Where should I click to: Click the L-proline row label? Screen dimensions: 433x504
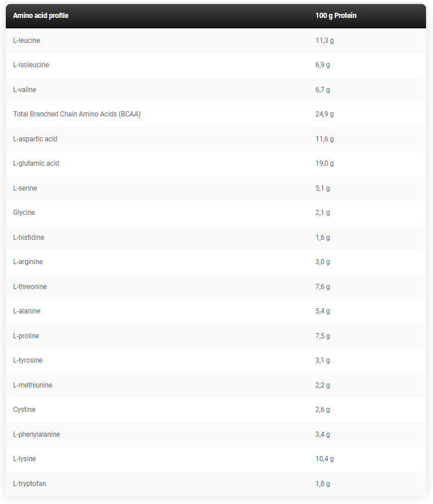(x=26, y=336)
